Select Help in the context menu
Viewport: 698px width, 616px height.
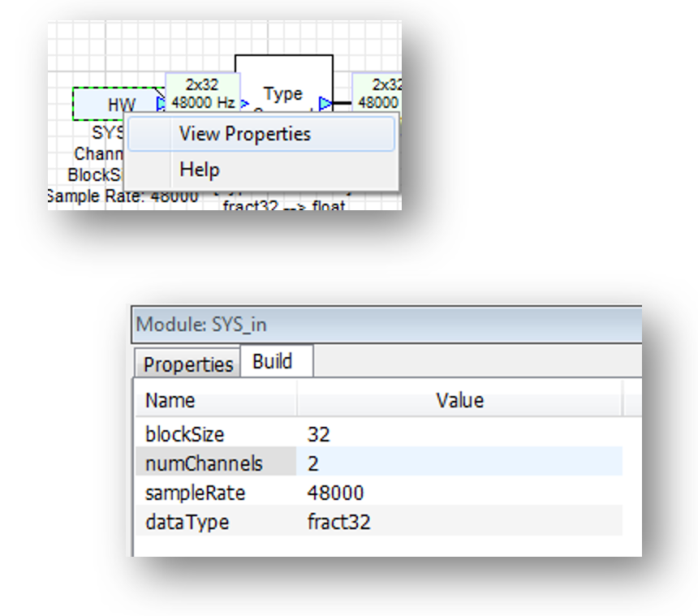[261, 170]
